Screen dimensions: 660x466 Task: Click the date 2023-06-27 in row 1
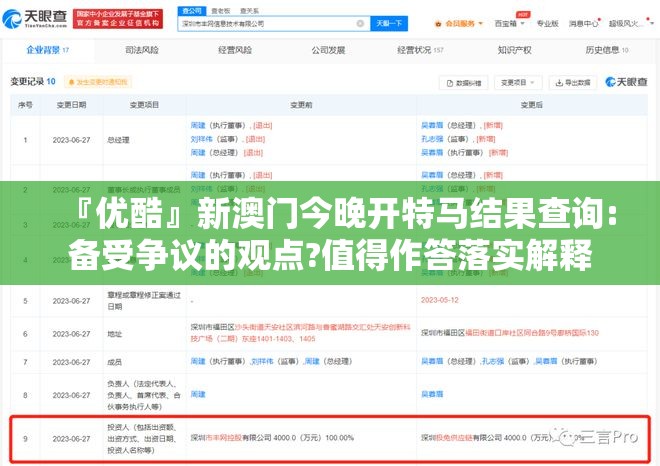pyautogui.click(x=71, y=140)
